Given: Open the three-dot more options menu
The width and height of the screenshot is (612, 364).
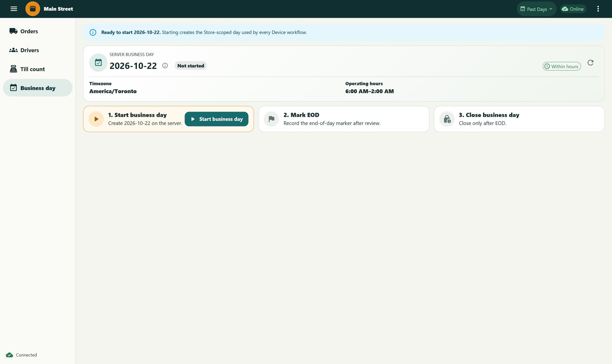Looking at the screenshot, I should pos(598,9).
